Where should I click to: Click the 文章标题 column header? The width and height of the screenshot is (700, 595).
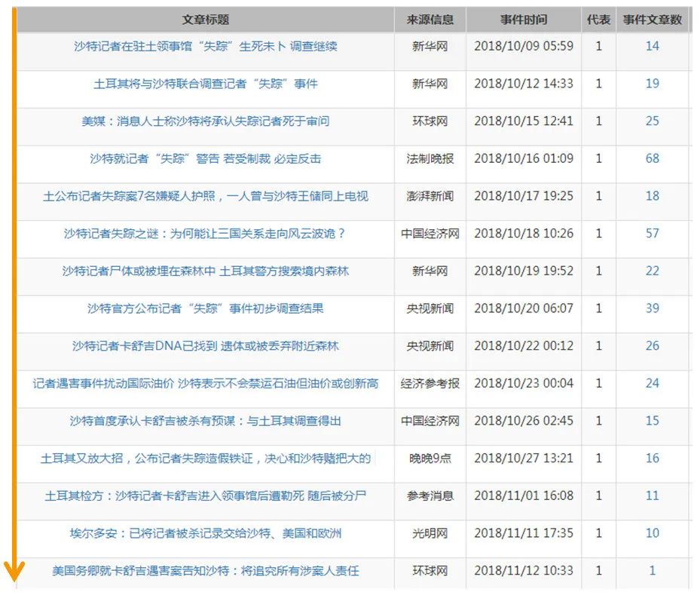tap(206, 20)
